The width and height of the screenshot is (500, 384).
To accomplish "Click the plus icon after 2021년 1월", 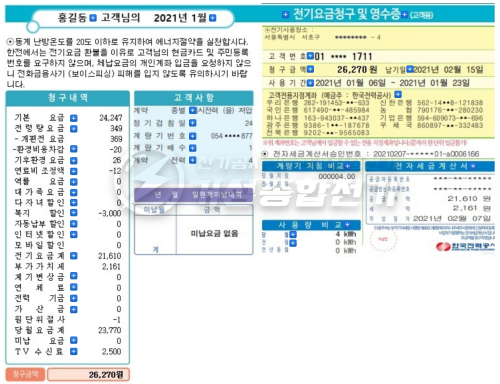I will [212, 18].
